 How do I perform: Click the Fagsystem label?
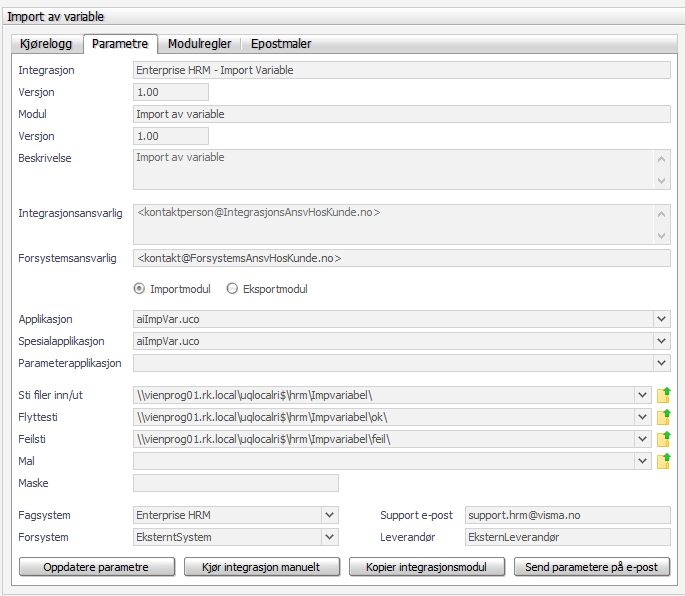pos(44,515)
